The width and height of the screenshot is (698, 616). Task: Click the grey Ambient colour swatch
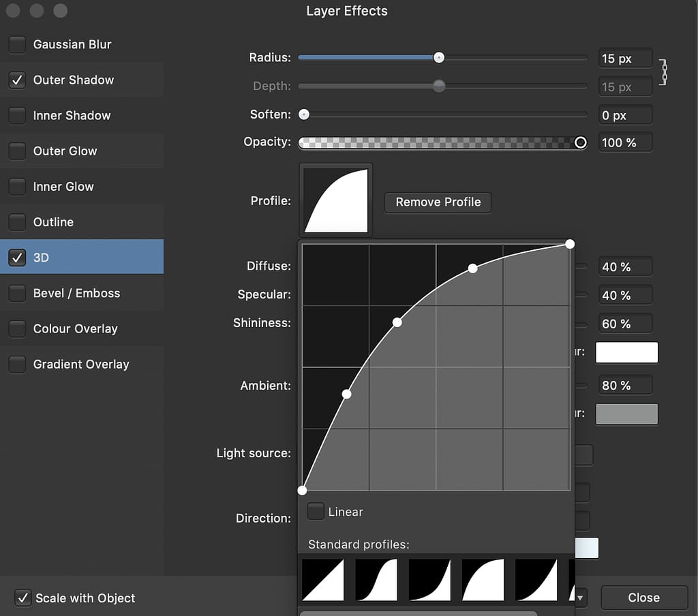pyautogui.click(x=626, y=414)
